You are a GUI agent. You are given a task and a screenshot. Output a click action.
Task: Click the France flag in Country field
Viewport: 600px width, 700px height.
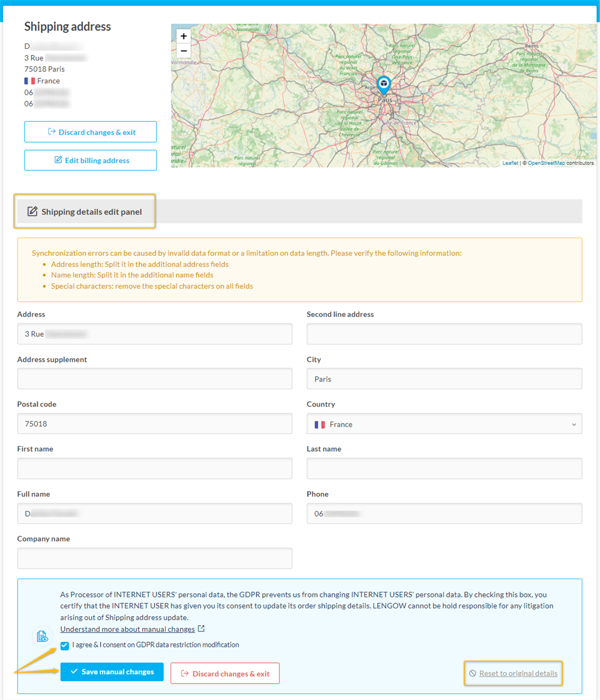click(320, 424)
